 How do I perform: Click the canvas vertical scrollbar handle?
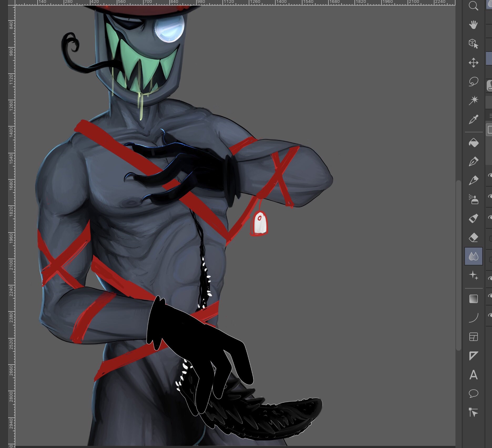(458, 265)
